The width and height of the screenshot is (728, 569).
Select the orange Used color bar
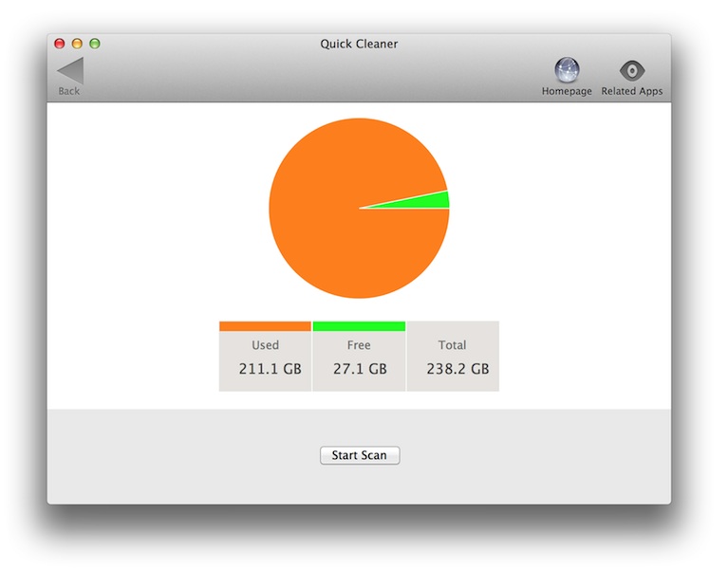265,326
